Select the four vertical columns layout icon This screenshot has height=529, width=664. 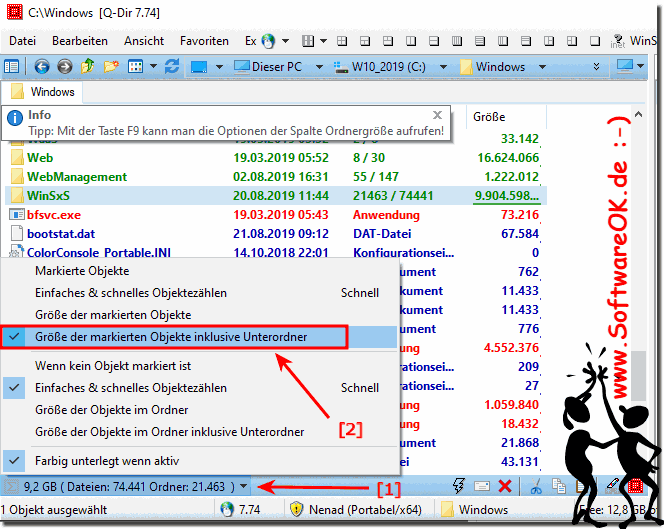(x=456, y=41)
